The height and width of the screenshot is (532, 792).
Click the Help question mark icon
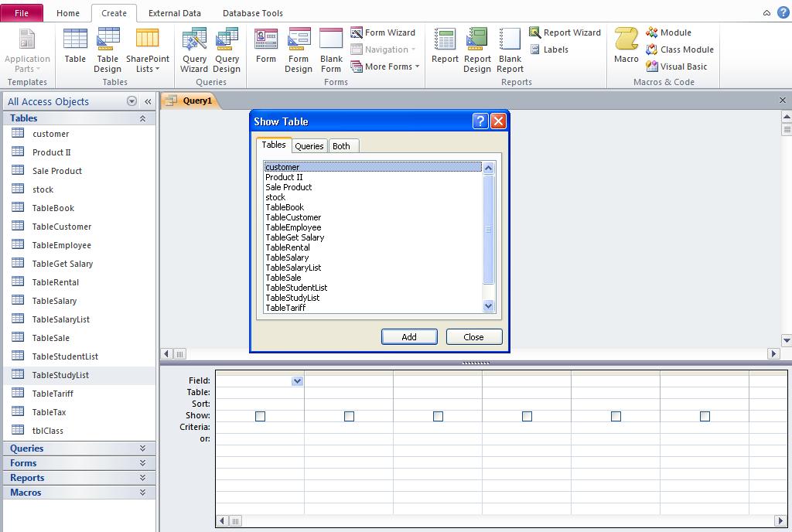(x=783, y=12)
